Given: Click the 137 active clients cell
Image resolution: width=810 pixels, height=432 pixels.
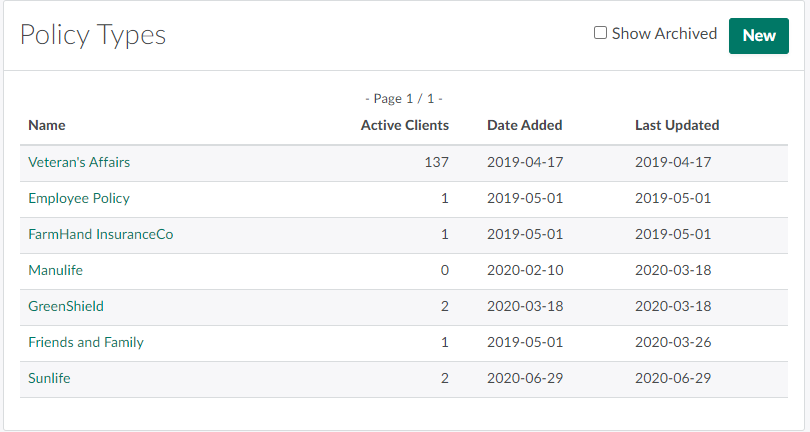Looking at the screenshot, I should 436,162.
